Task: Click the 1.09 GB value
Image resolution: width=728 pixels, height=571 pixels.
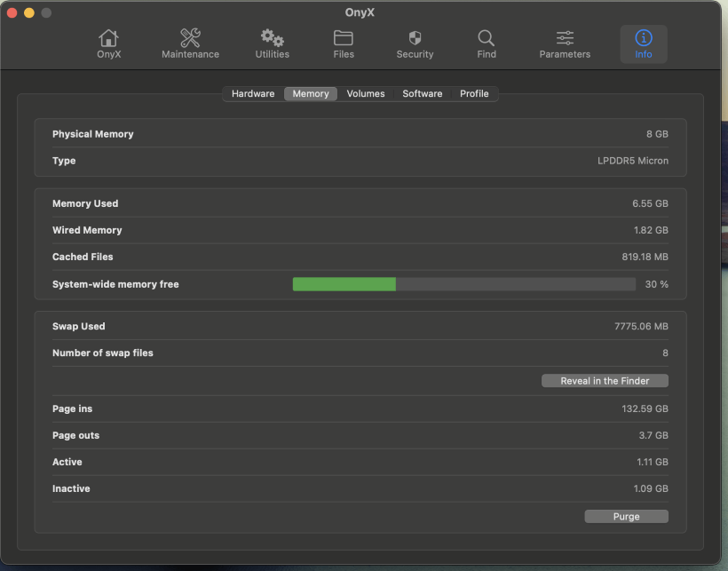Action: [651, 488]
